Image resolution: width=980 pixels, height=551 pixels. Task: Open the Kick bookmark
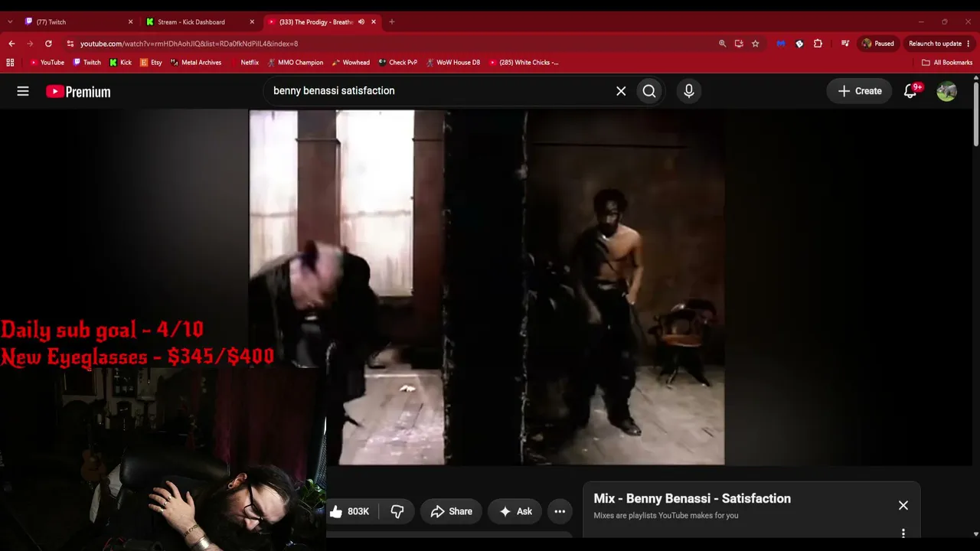click(x=121, y=63)
